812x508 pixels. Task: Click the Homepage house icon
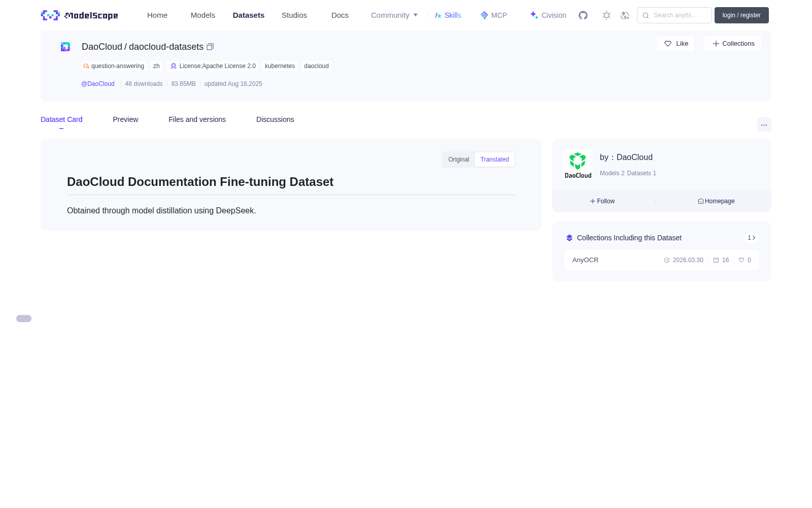(x=701, y=201)
